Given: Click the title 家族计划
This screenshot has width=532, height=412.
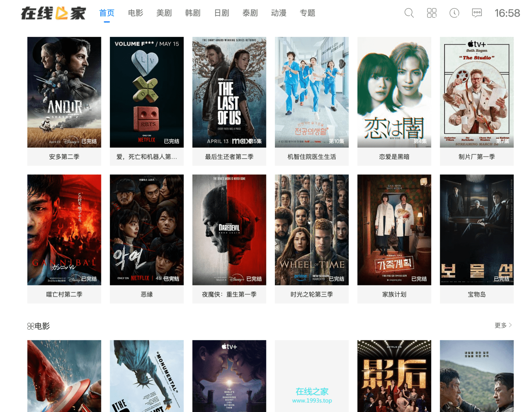Looking at the screenshot, I should pos(394,294).
